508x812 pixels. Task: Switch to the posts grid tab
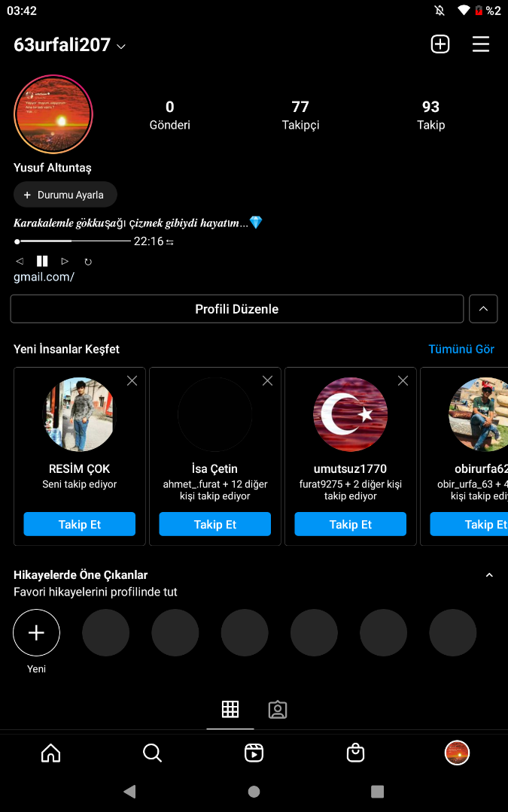tap(230, 709)
